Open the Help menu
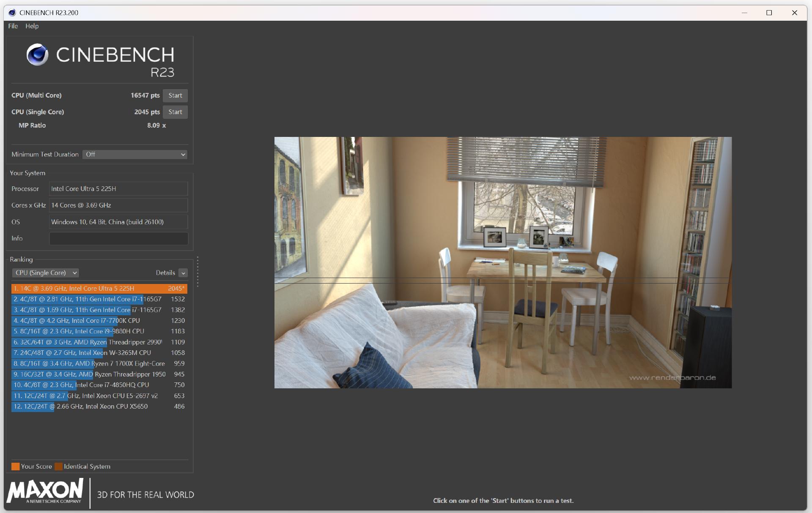The height and width of the screenshot is (513, 812). click(x=32, y=26)
